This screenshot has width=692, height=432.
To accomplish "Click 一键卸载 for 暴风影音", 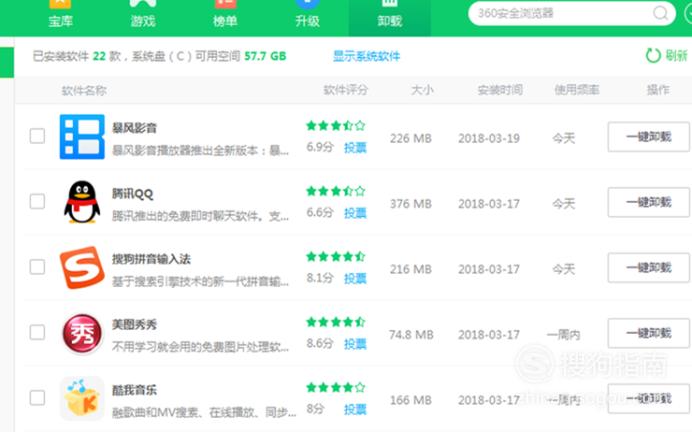I will [x=648, y=137].
